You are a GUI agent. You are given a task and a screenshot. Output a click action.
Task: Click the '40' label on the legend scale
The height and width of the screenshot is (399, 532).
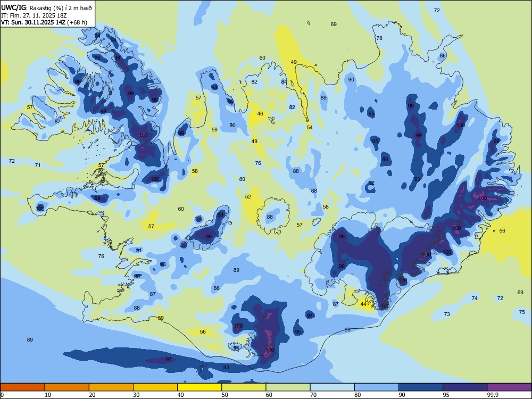click(x=180, y=395)
